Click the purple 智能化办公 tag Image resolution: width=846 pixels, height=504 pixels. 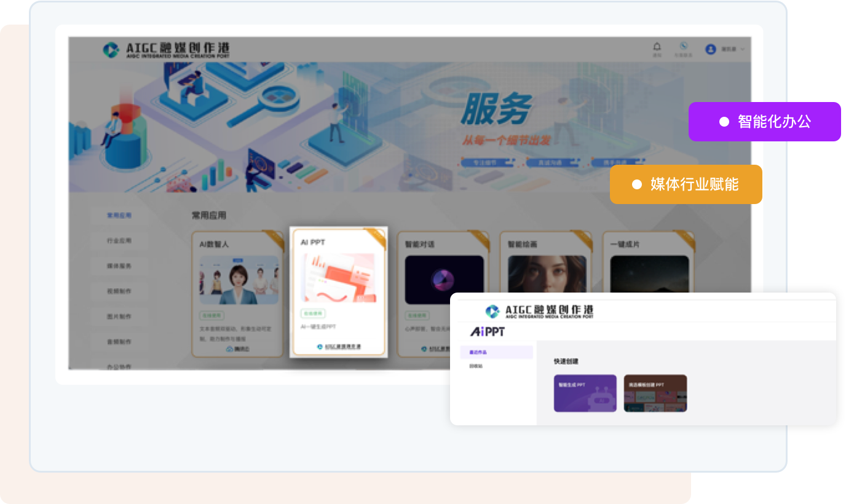click(x=764, y=122)
